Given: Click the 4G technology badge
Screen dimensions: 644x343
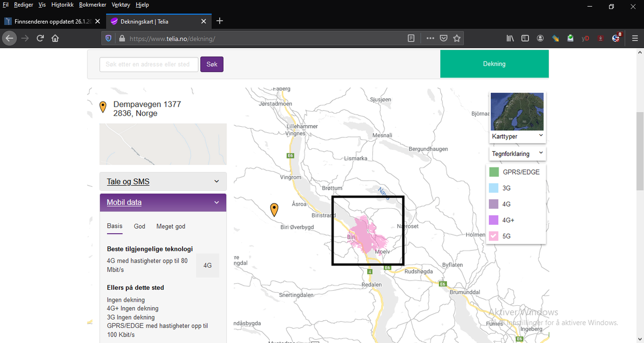Looking at the screenshot, I should [207, 266].
